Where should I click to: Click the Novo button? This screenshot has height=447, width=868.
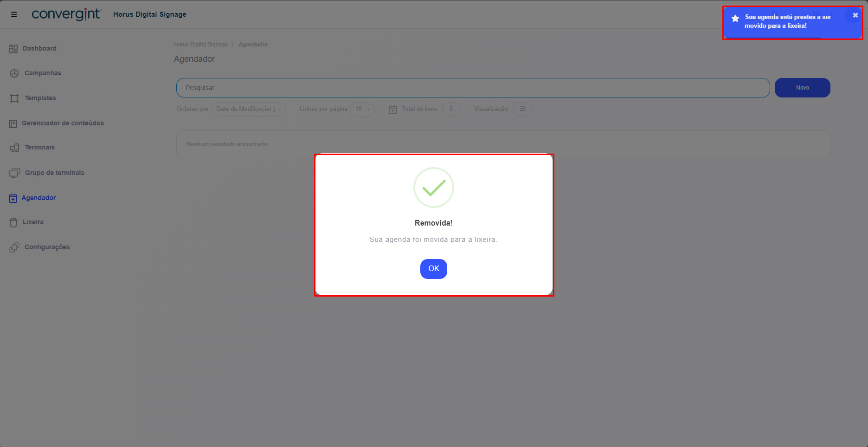(x=802, y=88)
